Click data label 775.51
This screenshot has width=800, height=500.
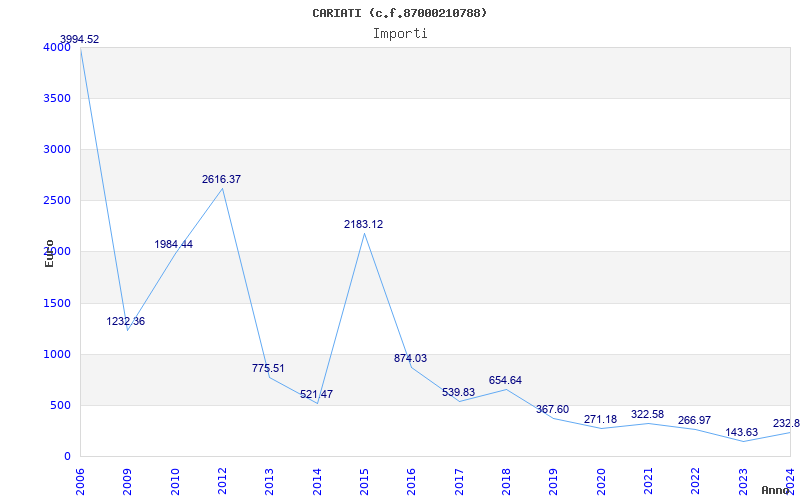[x=268, y=368]
